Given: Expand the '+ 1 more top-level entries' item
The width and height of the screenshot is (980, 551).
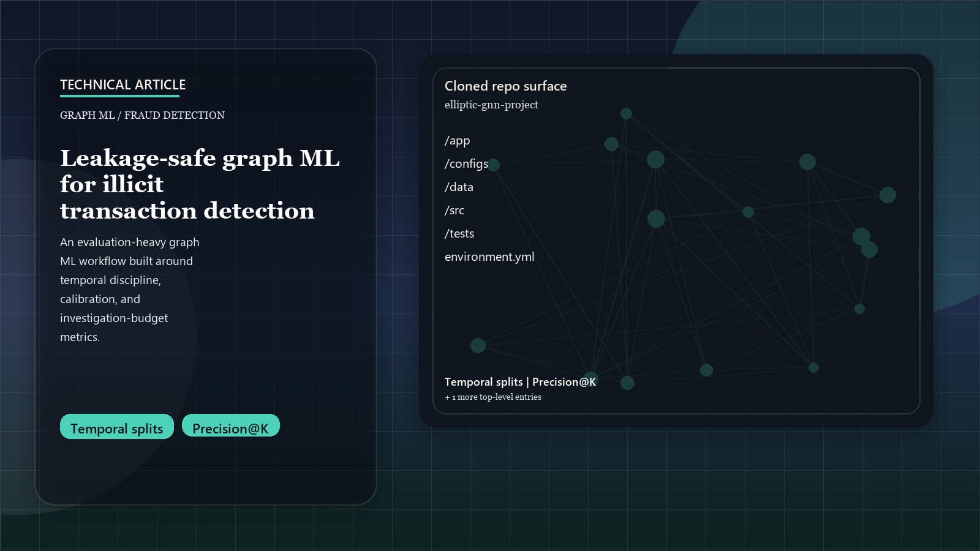Looking at the screenshot, I should point(492,397).
